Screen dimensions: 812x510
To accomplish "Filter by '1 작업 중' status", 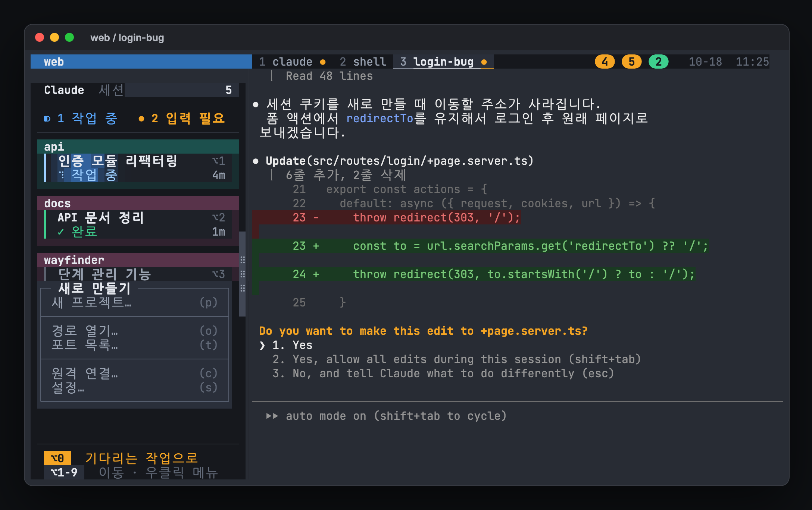I will [x=81, y=119].
